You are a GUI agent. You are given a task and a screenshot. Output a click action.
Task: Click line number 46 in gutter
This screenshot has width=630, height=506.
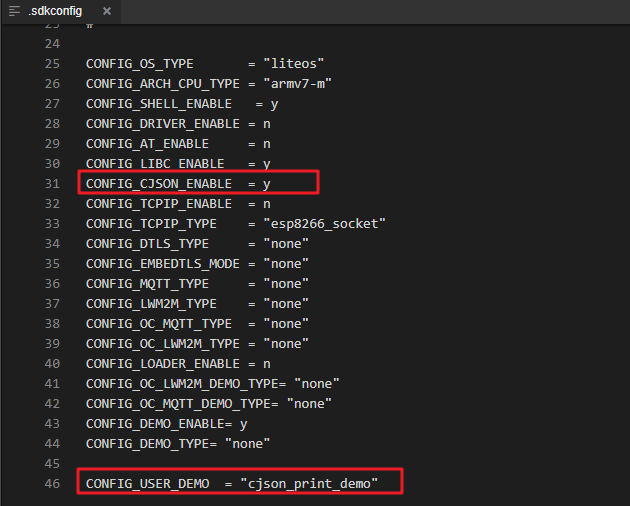click(52, 483)
